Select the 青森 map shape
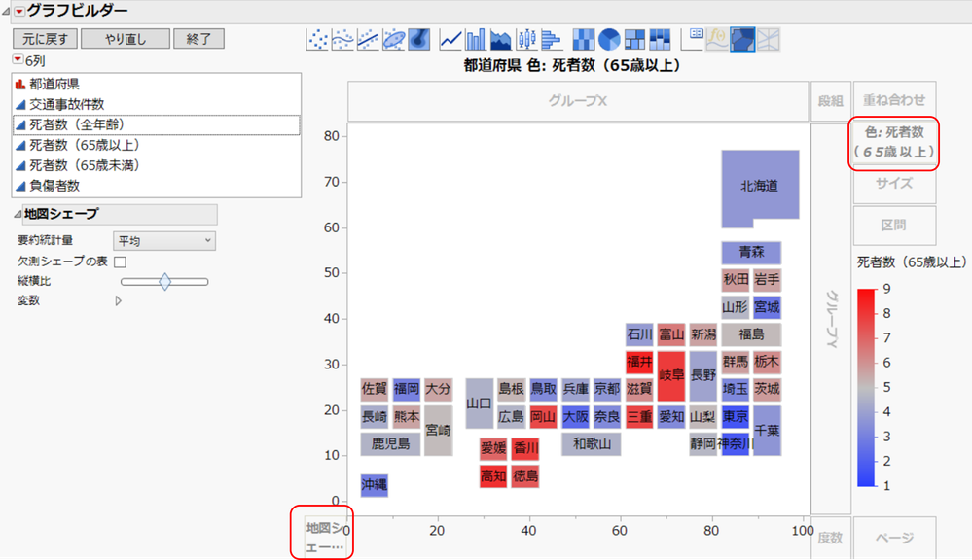972x560 pixels. coord(751,253)
